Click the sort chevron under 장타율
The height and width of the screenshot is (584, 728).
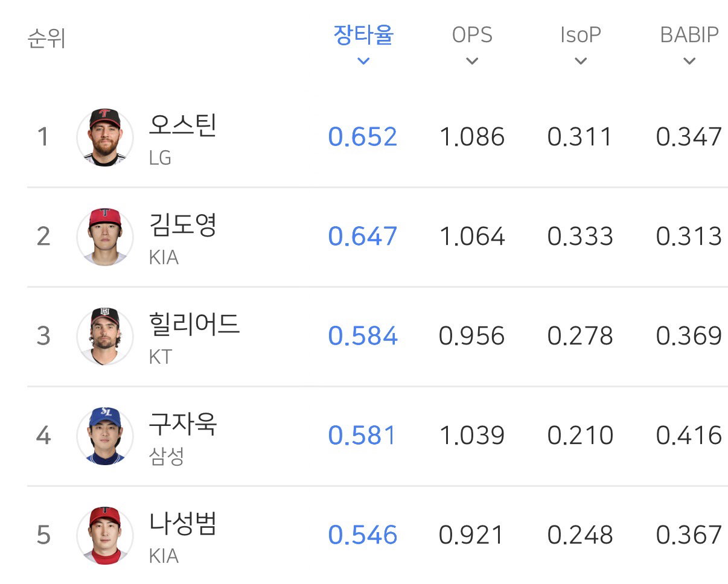tap(363, 61)
